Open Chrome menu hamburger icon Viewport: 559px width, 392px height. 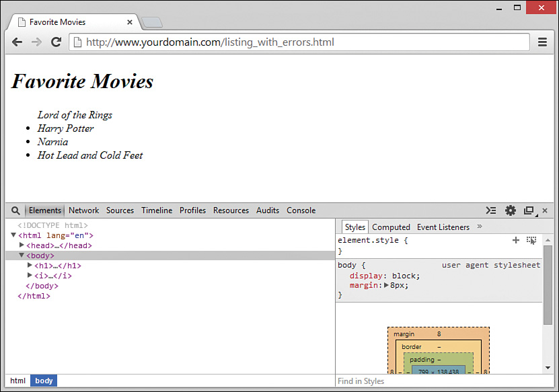click(x=542, y=42)
